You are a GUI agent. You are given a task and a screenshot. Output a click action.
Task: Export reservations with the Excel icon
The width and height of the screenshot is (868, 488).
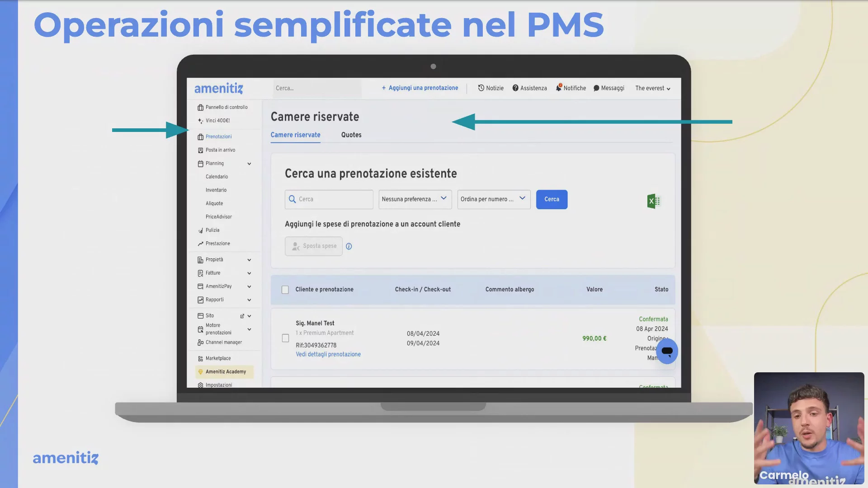coord(654,201)
